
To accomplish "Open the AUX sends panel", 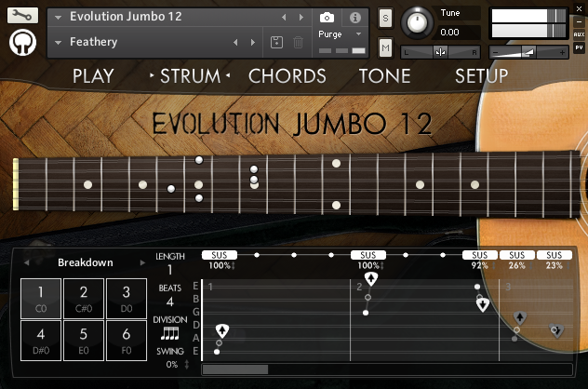I will [579, 34].
